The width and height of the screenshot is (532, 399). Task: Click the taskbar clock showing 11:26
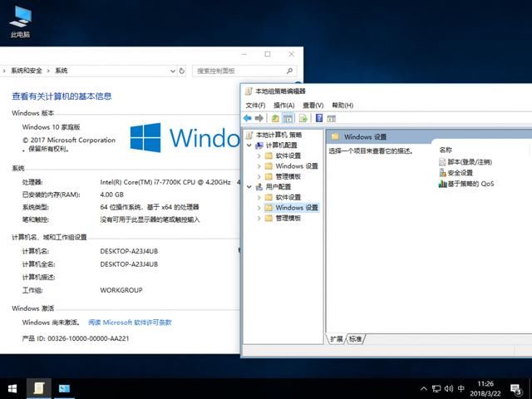(x=485, y=388)
